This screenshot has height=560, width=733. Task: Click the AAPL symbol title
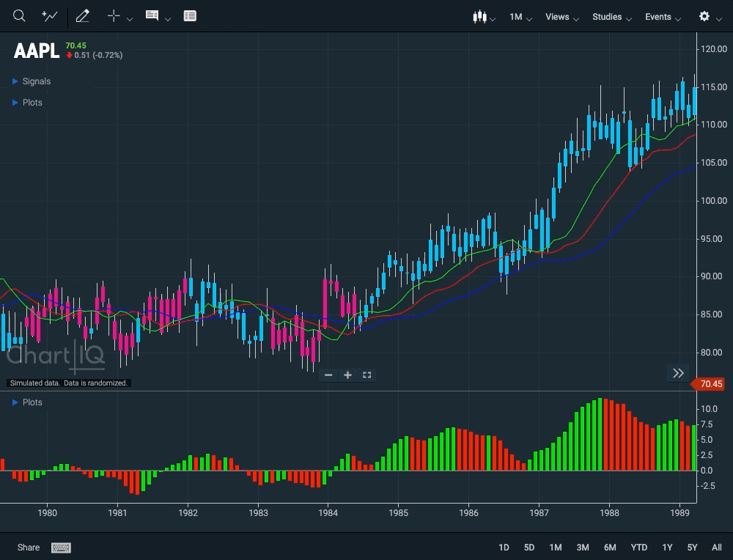click(37, 51)
